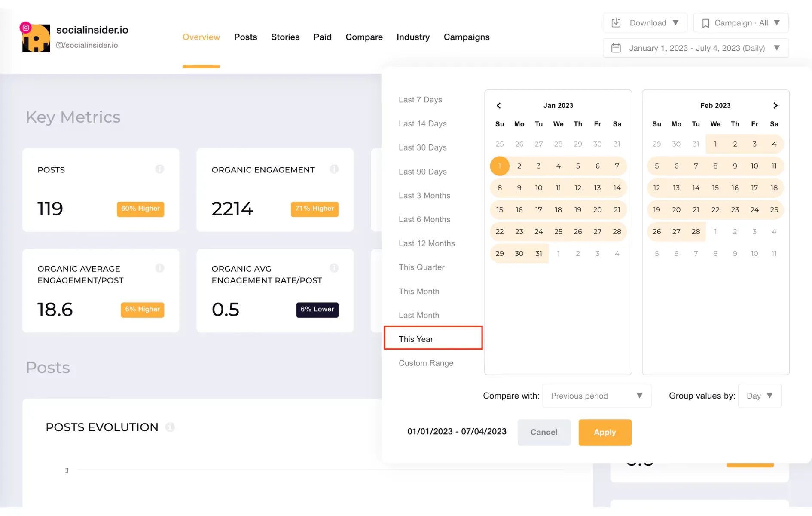The width and height of the screenshot is (812, 516).
Task: Select the Last 3 Months preset
Action: (424, 196)
